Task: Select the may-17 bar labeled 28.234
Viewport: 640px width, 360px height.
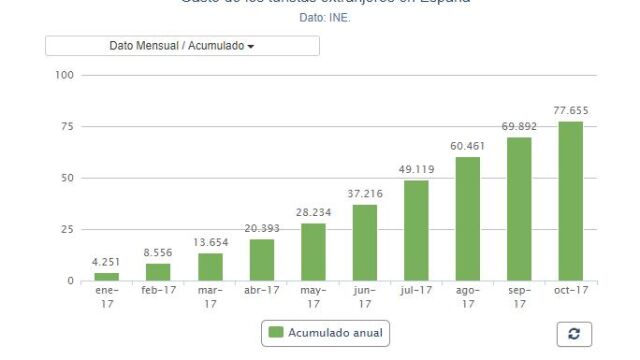Action: pos(313,252)
